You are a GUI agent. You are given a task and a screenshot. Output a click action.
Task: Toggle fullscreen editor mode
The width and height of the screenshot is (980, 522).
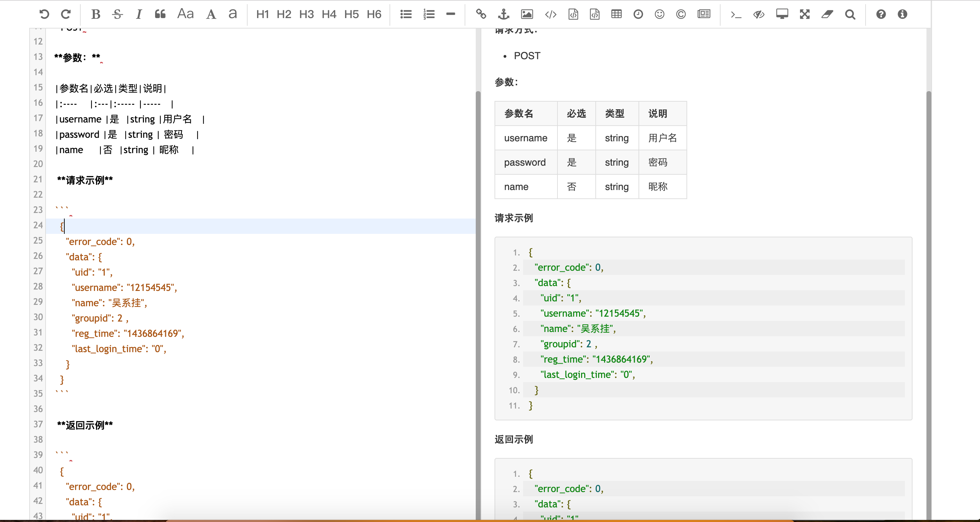click(804, 15)
